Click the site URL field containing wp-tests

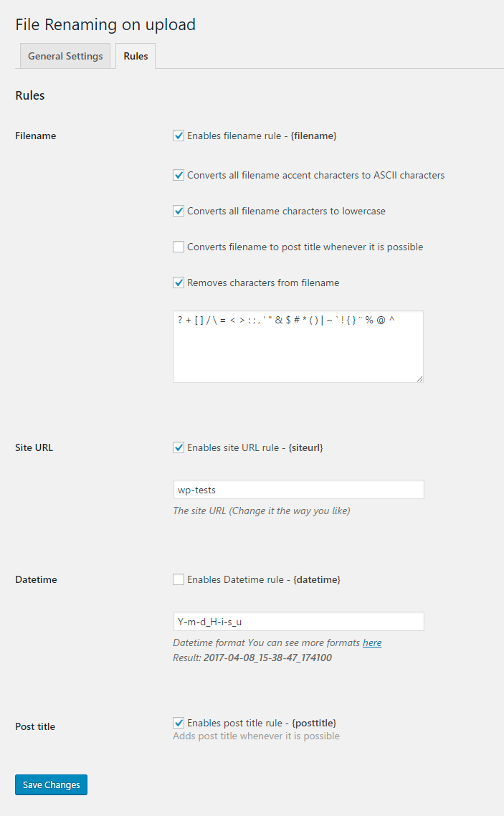(x=298, y=490)
